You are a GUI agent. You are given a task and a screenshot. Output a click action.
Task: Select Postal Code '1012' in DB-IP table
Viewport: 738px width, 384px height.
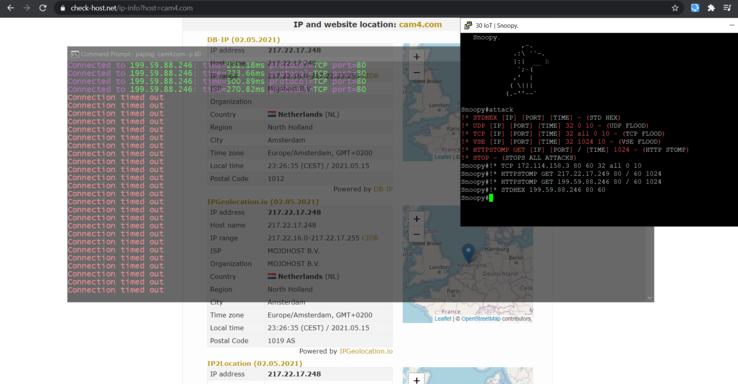point(276,178)
